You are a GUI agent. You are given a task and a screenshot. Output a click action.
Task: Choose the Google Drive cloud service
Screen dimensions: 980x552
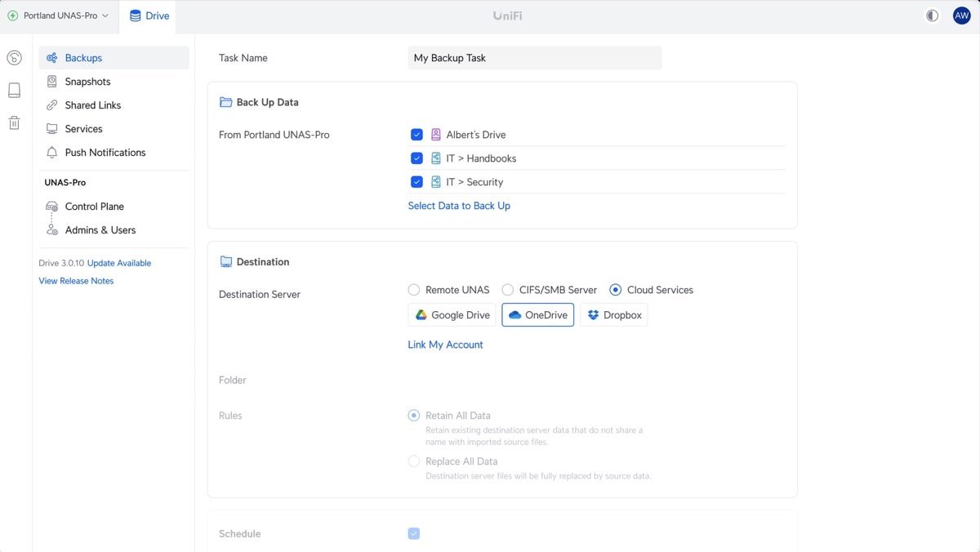pyautogui.click(x=452, y=315)
